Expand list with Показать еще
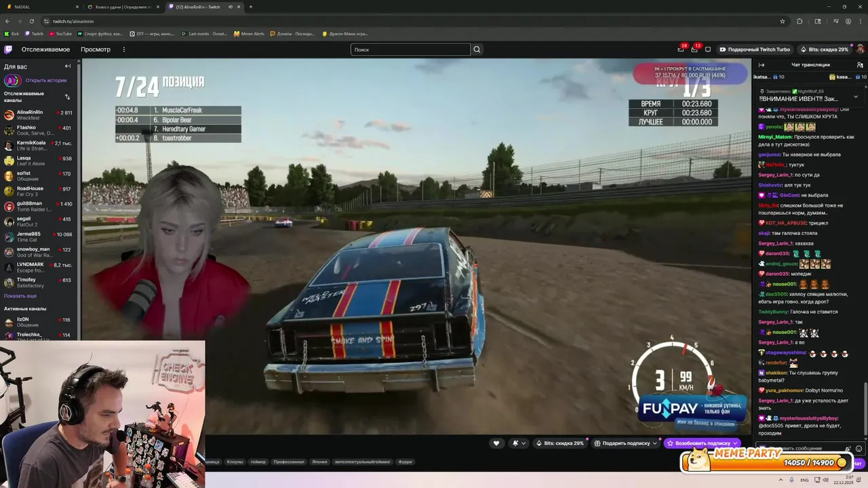Screen dimensions: 868x488 pyautogui.click(x=20, y=296)
